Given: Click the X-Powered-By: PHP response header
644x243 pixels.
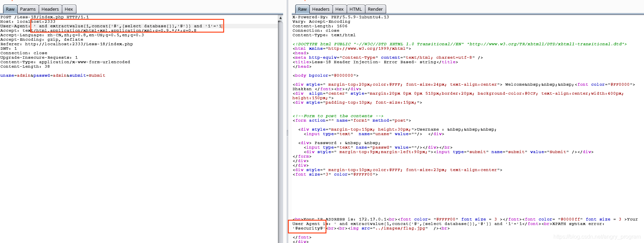Looking at the screenshot, I should coord(340,17).
